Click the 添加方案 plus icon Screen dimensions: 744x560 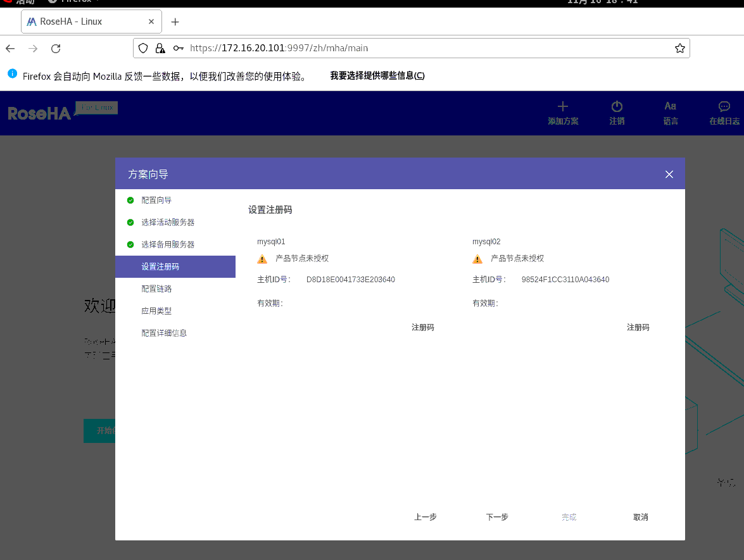pos(563,113)
